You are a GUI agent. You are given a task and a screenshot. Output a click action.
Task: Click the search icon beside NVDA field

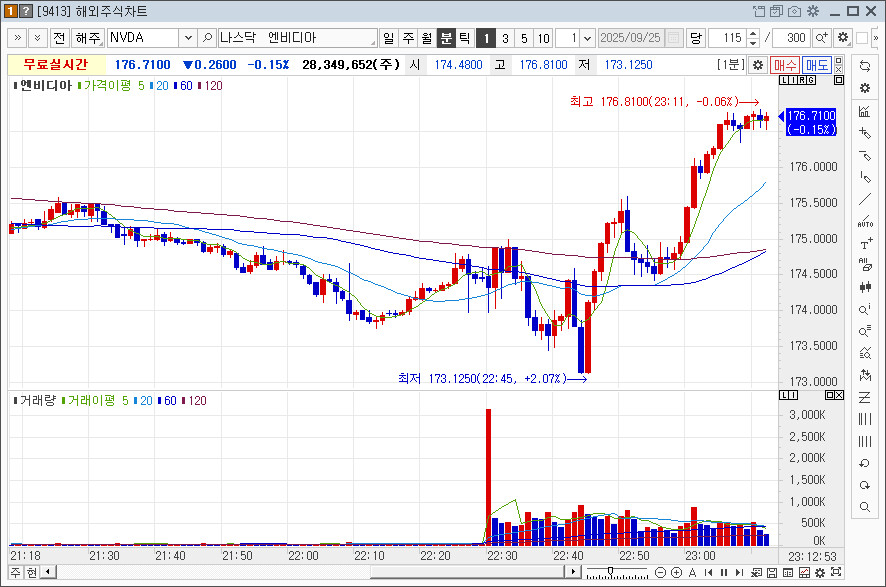coord(207,38)
